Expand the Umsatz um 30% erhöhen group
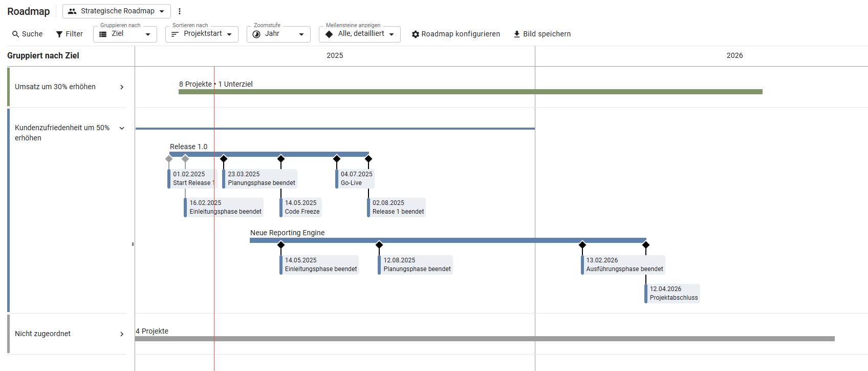Viewport: 868px width, 371px height. tap(122, 87)
